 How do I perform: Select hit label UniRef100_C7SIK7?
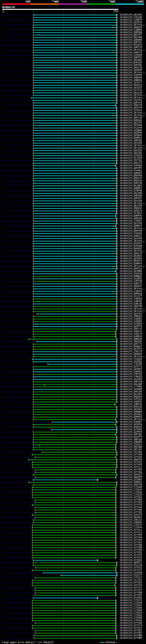tap(131, 578)
